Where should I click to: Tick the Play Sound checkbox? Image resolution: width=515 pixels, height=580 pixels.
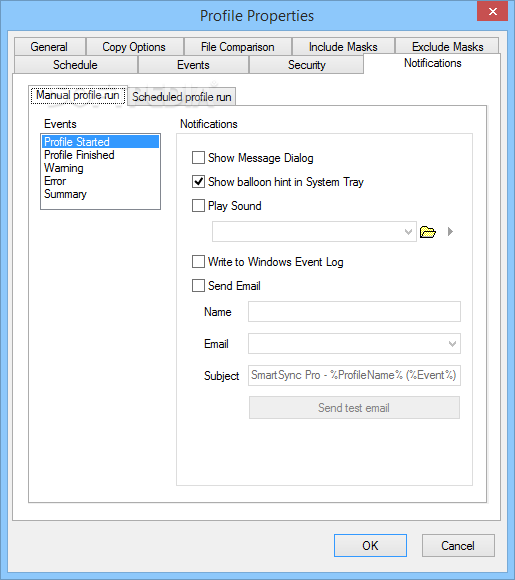(x=198, y=206)
